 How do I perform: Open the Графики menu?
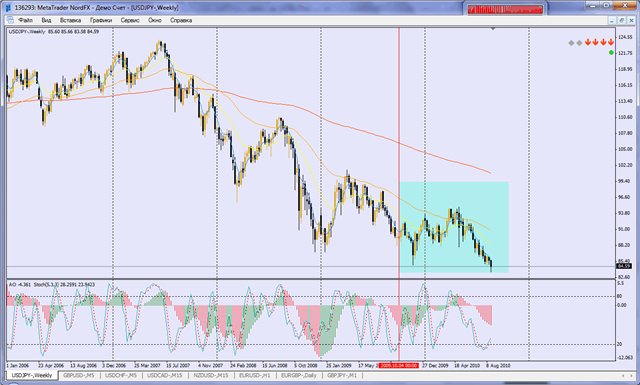(x=101, y=20)
